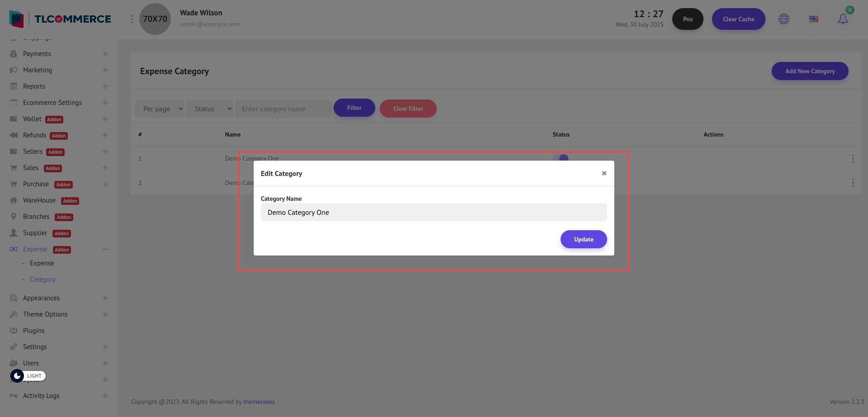Click the US flag icon
The image size is (868, 417).
tap(813, 19)
